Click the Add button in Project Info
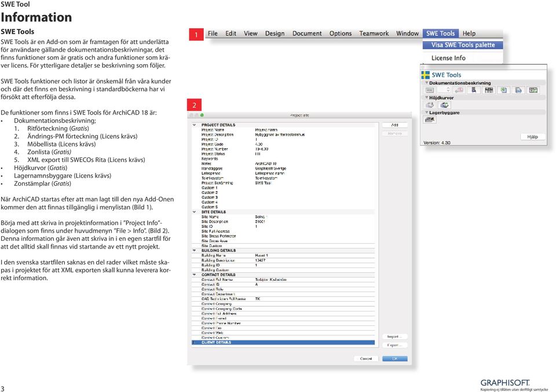The image size is (556, 392). [x=394, y=125]
